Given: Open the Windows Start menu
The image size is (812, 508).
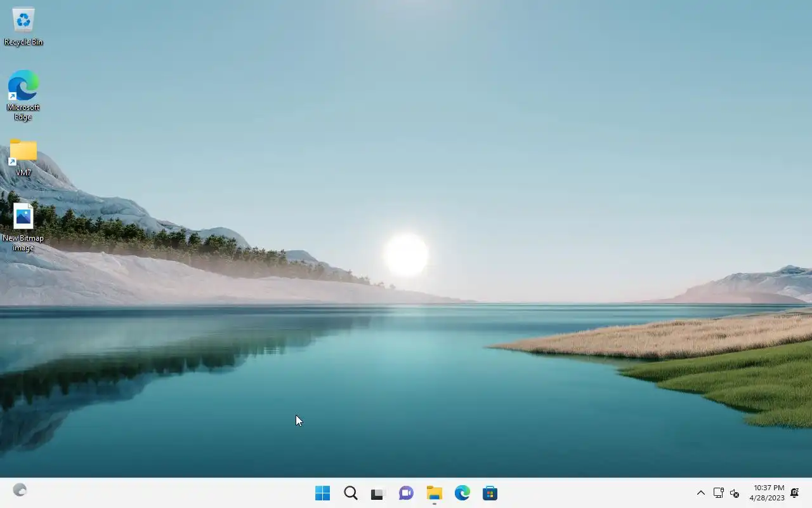Looking at the screenshot, I should [322, 493].
